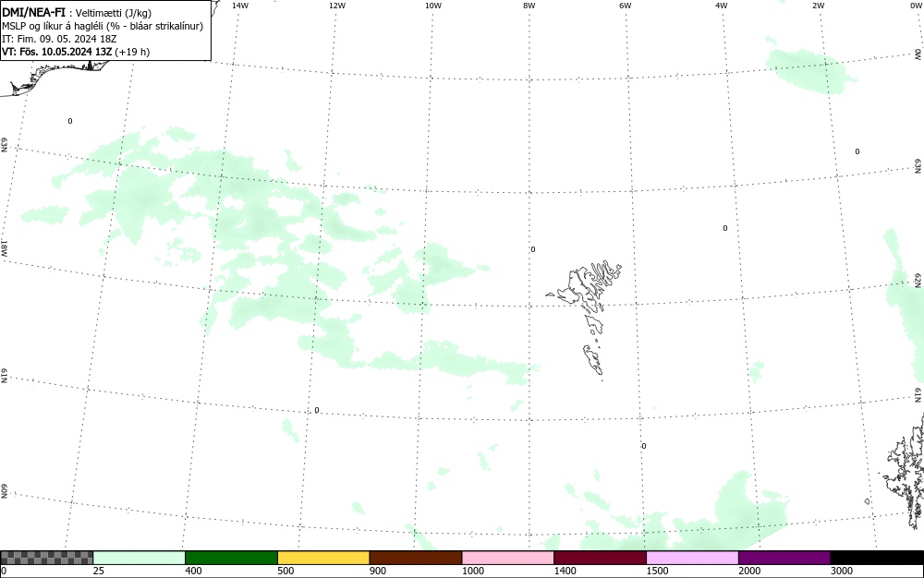This screenshot has width=924, height=578.
Task: Click the legend value 1500
Action: point(657,571)
